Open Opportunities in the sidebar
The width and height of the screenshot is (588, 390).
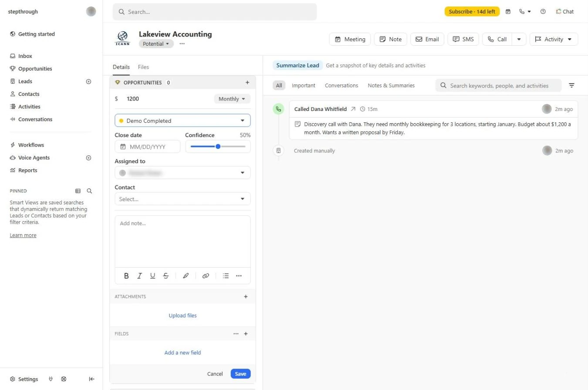tap(35, 69)
